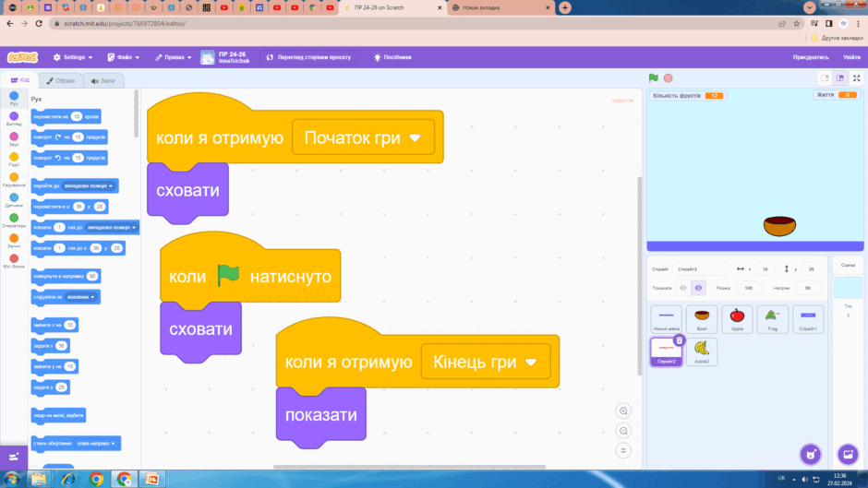Stop the project with the red stop icon
Screen dimensions: 868x488
[669, 78]
